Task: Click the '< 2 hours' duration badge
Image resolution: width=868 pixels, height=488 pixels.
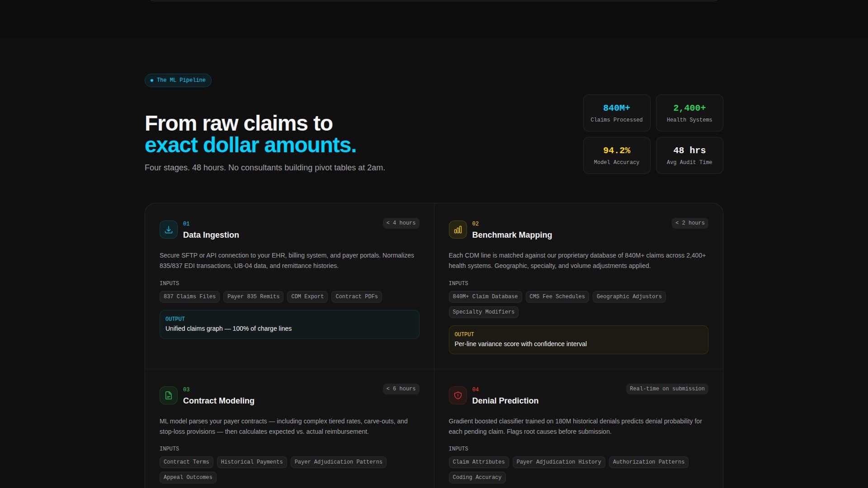Action: tap(690, 223)
